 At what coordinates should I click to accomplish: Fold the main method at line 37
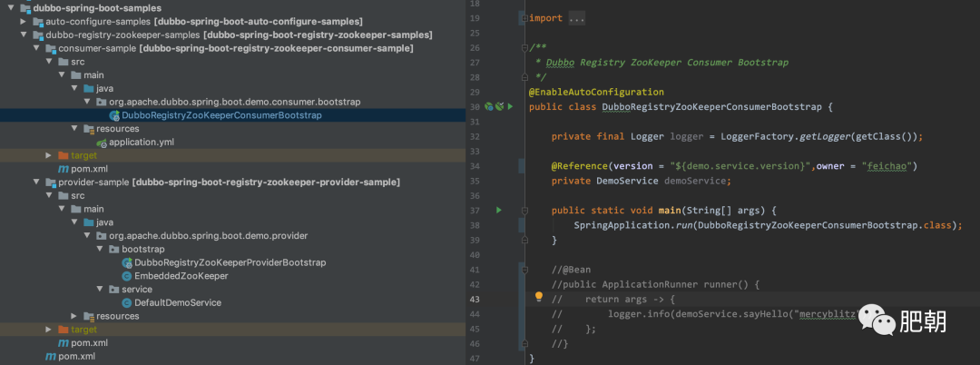click(x=524, y=210)
